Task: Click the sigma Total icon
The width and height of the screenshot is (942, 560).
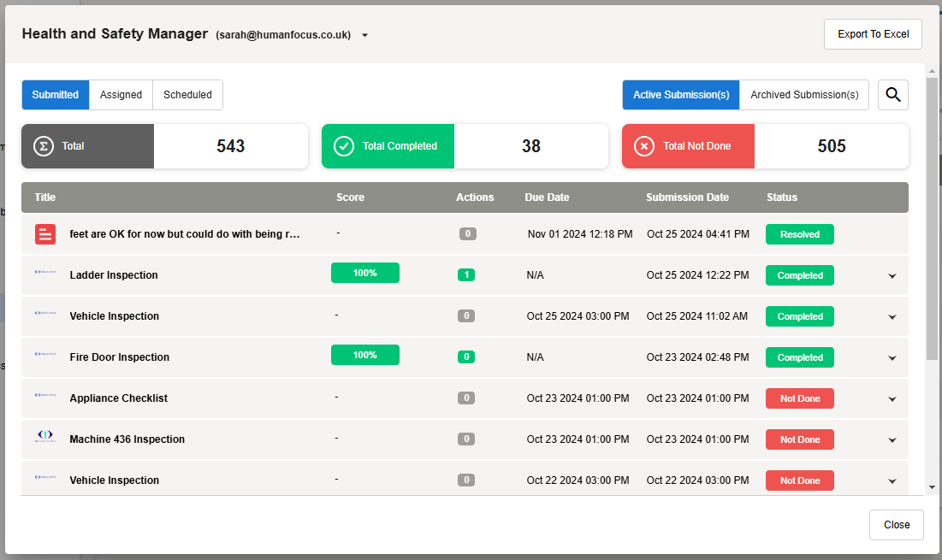Action: click(44, 146)
